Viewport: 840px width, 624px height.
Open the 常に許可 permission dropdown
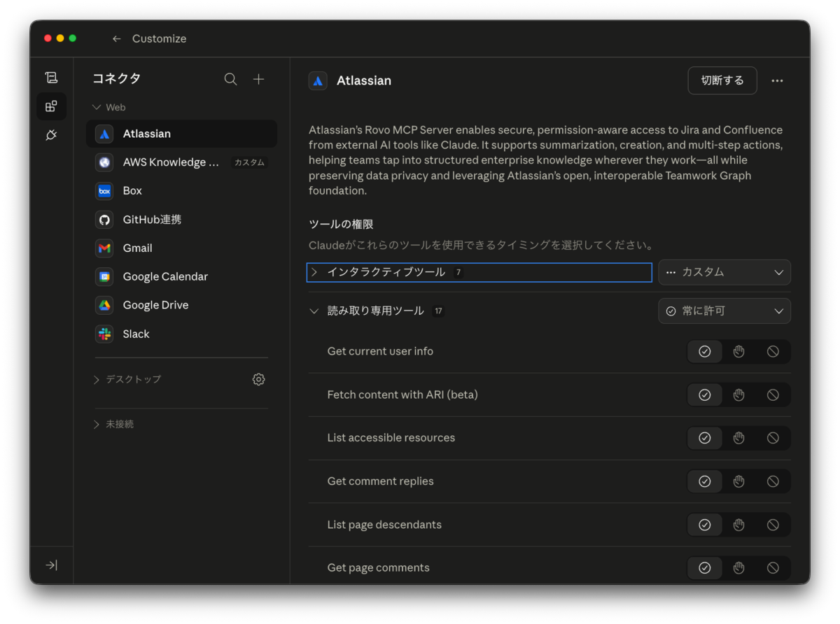pyautogui.click(x=724, y=311)
